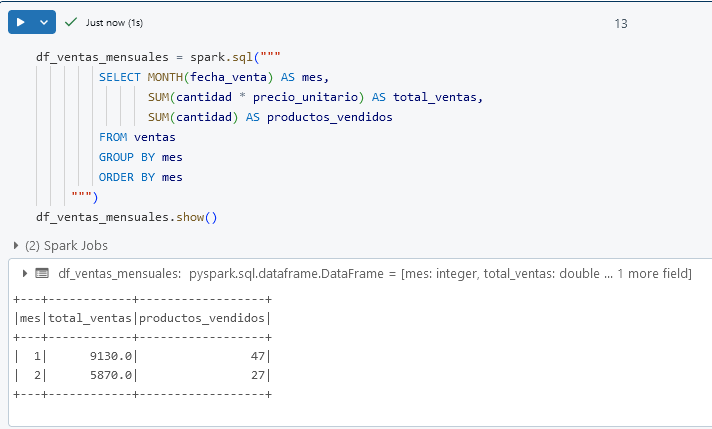Click the 'productos_vendidos' output column header
This screenshot has height=429, width=712.
point(201,319)
